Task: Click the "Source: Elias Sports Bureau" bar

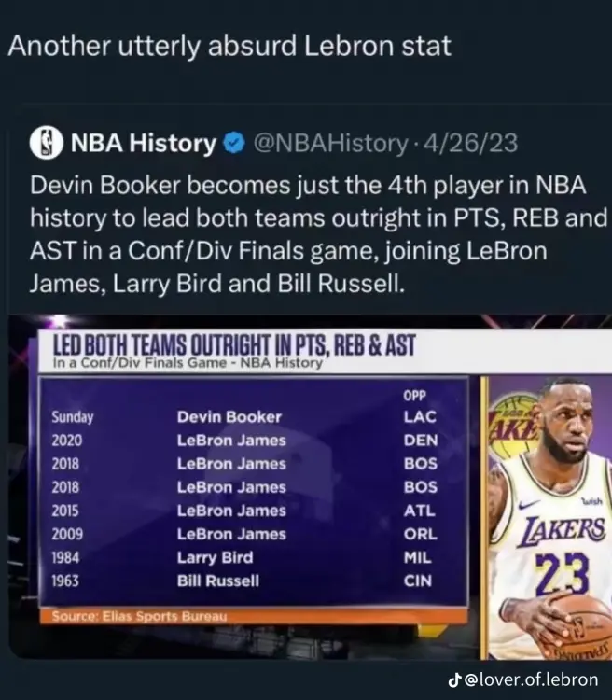Action: click(140, 617)
